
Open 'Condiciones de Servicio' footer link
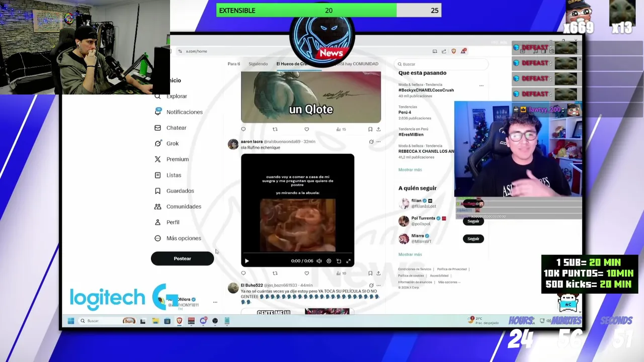point(415,269)
